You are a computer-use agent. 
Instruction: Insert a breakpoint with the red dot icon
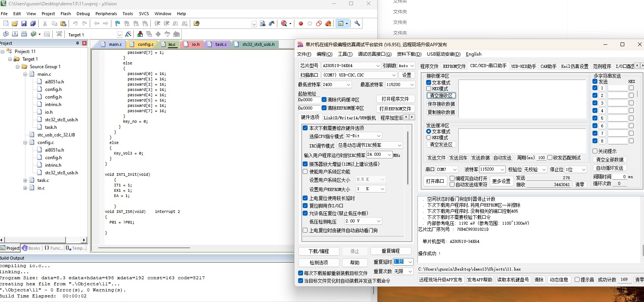tap(301, 23)
